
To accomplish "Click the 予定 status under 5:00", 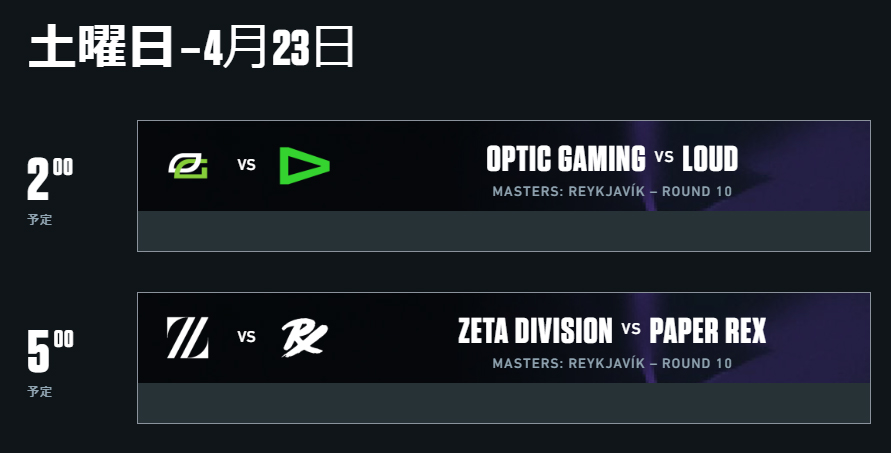I will point(40,392).
